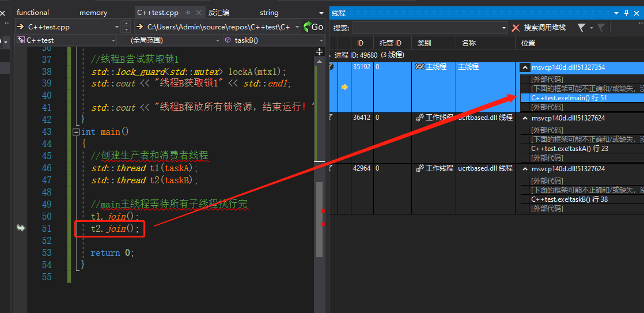The width and height of the screenshot is (644, 313).
Task: Click the editor split view handle
Action: 320,51
